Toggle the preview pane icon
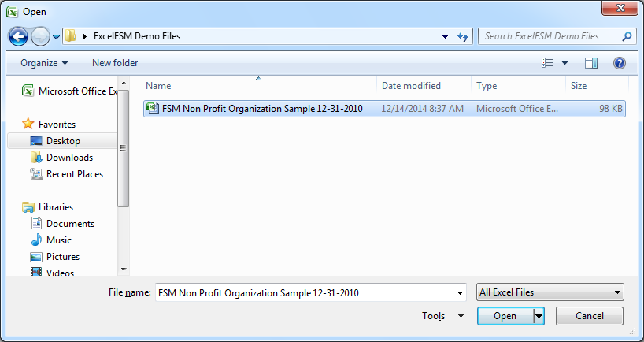 (591, 63)
